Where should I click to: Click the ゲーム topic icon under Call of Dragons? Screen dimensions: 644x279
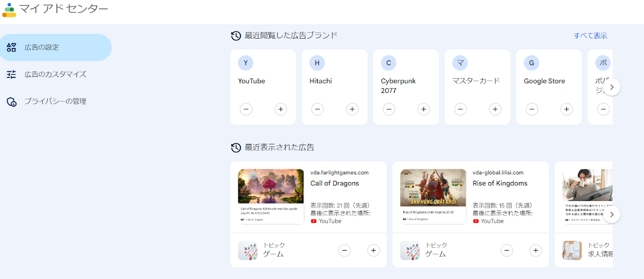point(248,250)
